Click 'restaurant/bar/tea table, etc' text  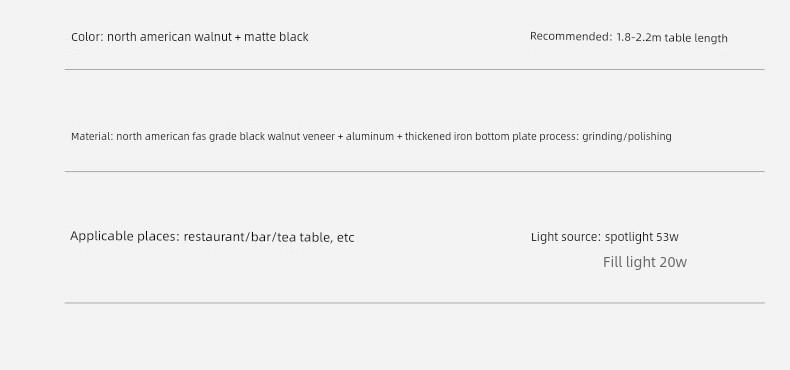269,237
